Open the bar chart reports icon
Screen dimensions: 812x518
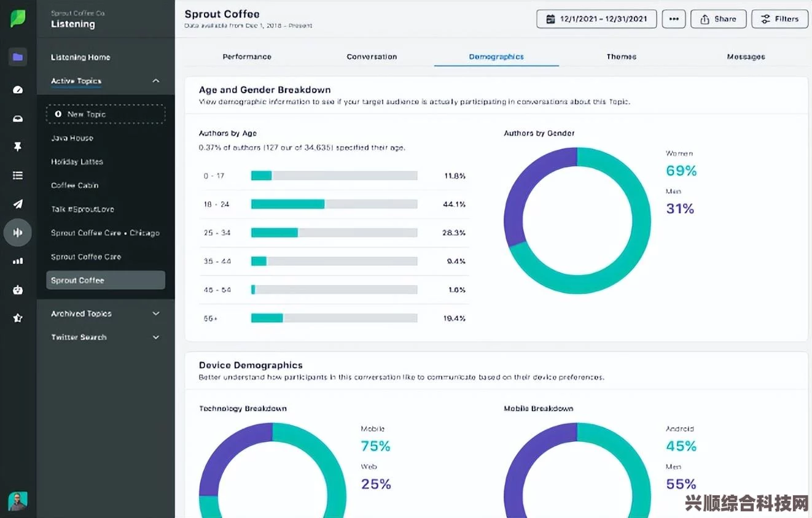[18, 261]
